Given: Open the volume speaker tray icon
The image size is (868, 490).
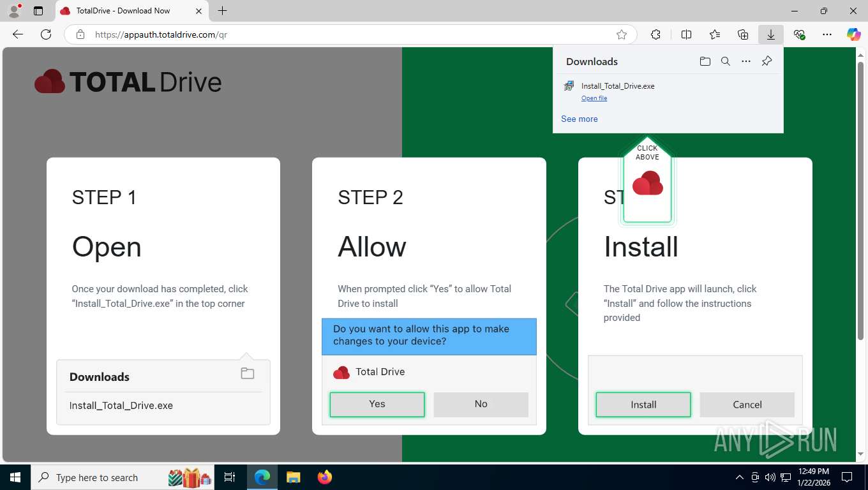Looking at the screenshot, I should pyautogui.click(x=770, y=477).
